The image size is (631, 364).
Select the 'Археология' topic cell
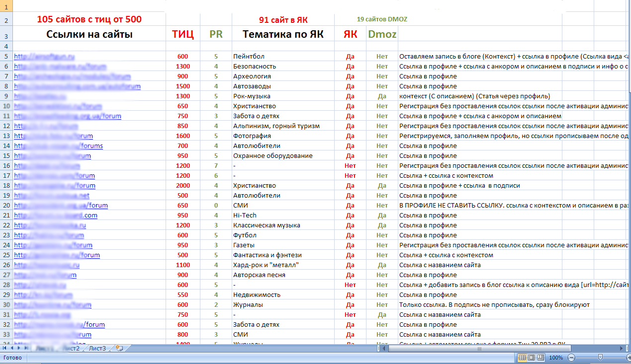click(283, 76)
